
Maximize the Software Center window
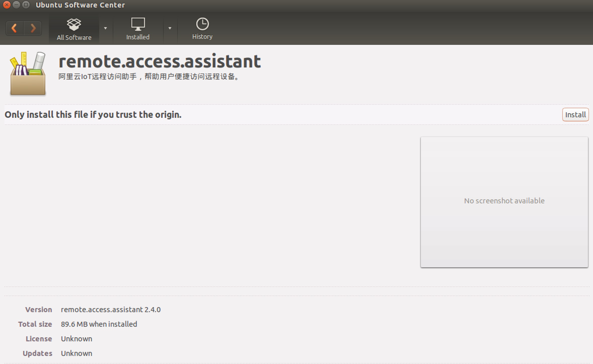(26, 5)
